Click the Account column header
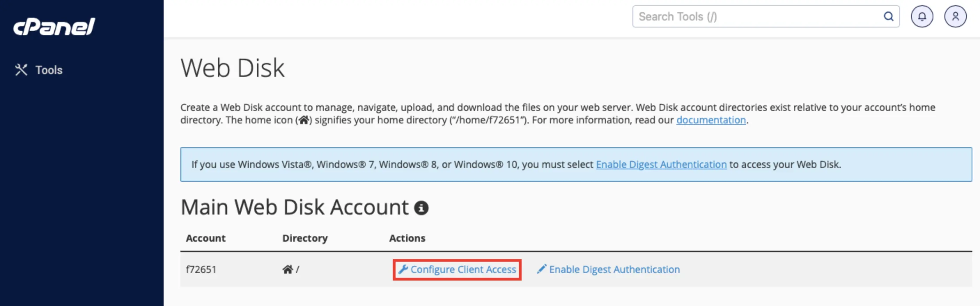Viewport: 980px width, 306px height. point(205,238)
